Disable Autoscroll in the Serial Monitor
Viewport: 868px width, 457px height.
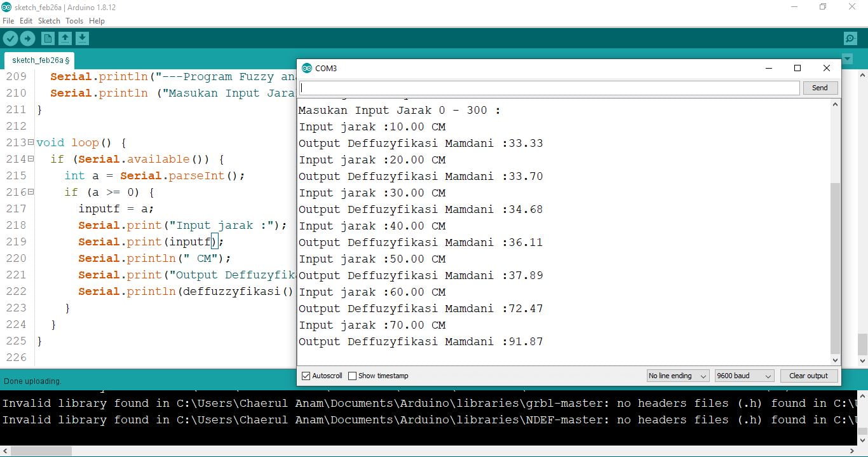click(x=307, y=376)
